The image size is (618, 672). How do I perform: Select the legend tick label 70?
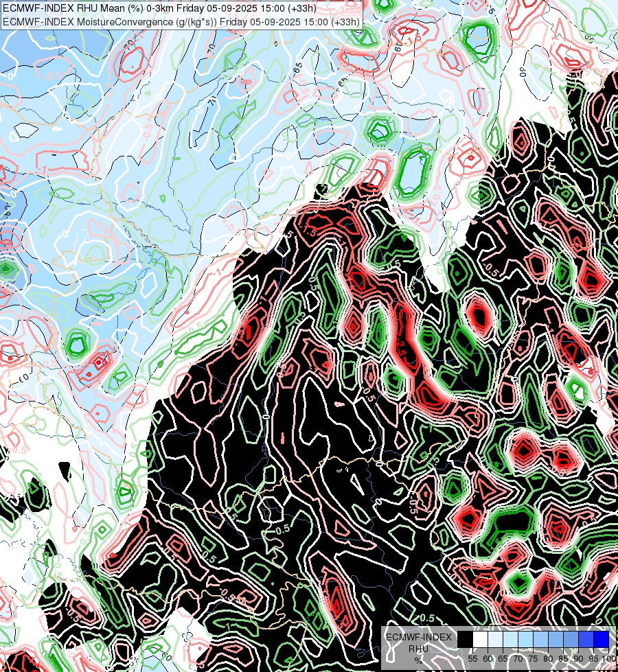coord(518,659)
